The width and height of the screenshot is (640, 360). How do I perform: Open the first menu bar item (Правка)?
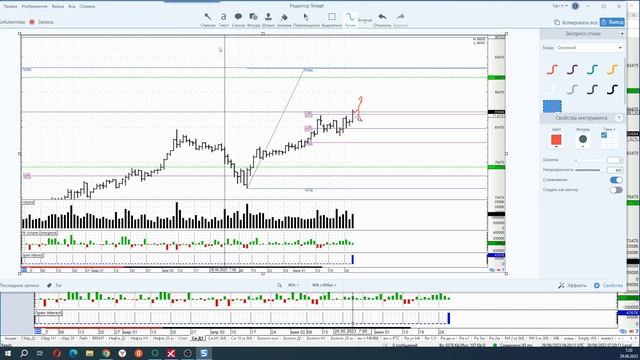coord(10,6)
